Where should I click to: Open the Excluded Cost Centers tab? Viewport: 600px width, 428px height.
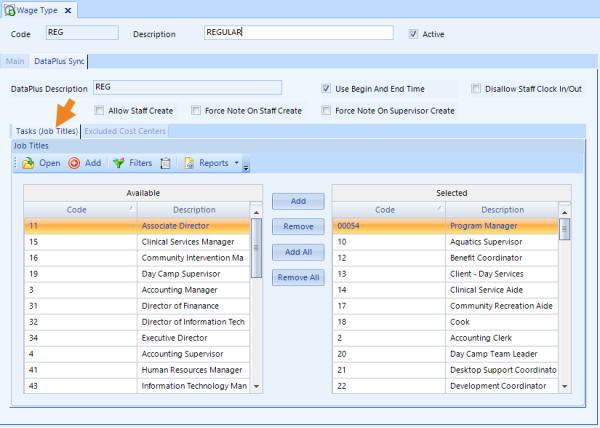[125, 131]
